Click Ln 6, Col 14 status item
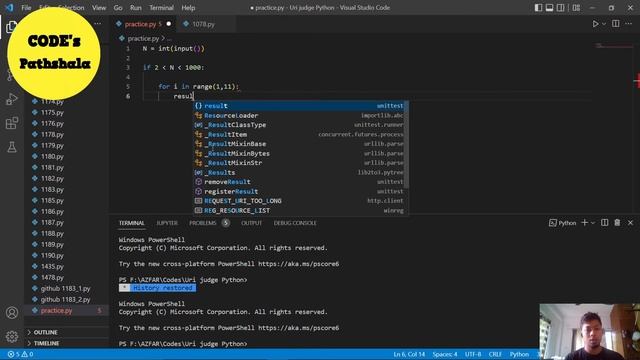This screenshot has width=640, height=360. pos(409,354)
